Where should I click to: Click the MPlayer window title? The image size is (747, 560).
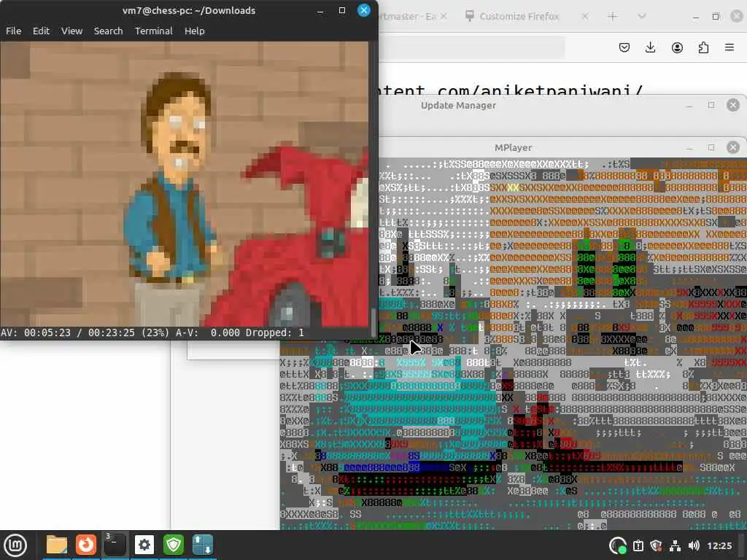513,147
